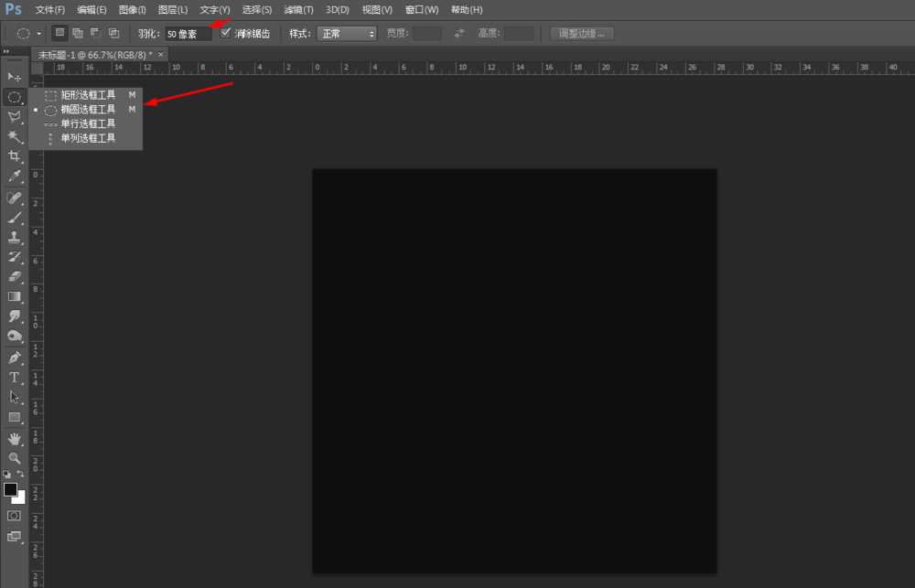This screenshot has width=915, height=588.
Task: Open the 选择(S) menu
Action: (x=256, y=9)
